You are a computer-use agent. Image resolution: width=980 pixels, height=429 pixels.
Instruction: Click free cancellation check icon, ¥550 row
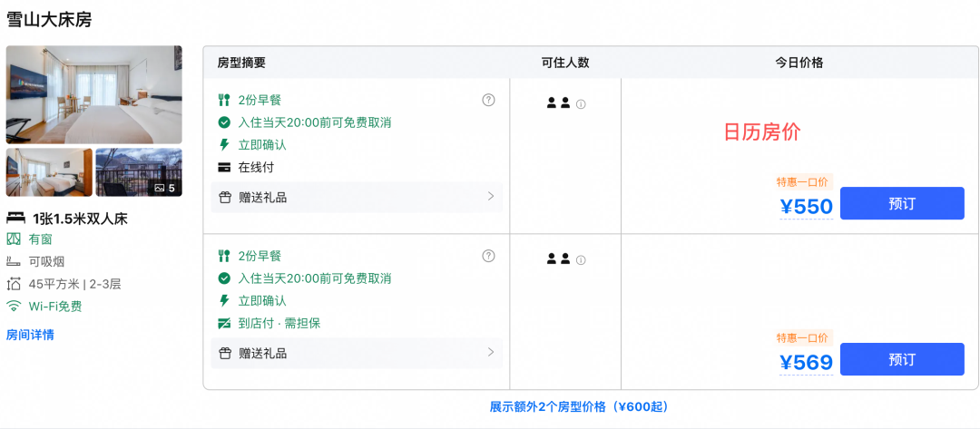224,122
